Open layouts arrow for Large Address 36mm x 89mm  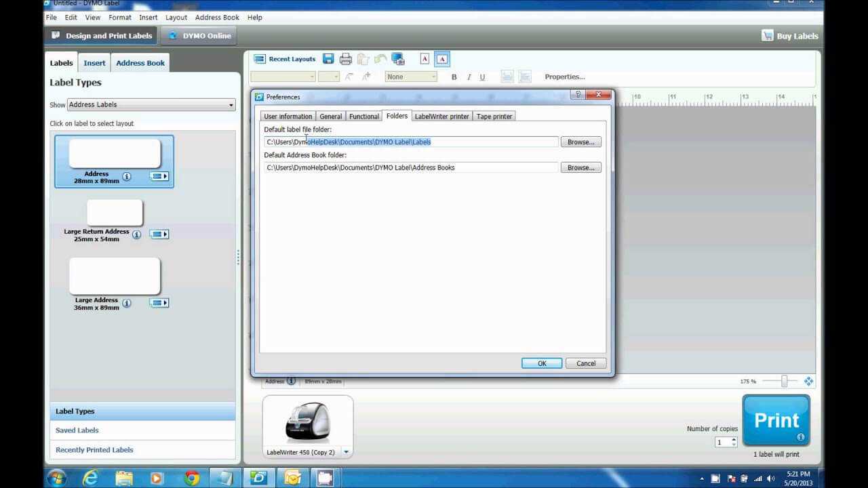click(159, 303)
